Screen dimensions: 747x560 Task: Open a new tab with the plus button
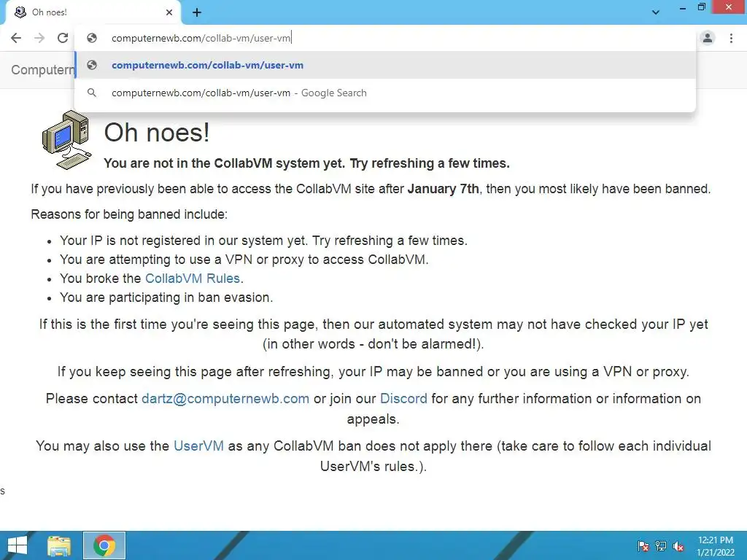point(197,13)
